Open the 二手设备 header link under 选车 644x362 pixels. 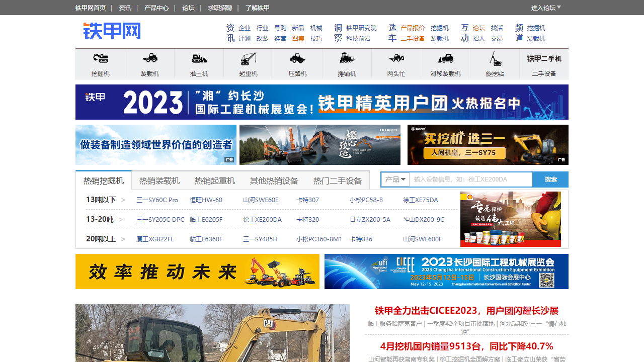(413, 39)
